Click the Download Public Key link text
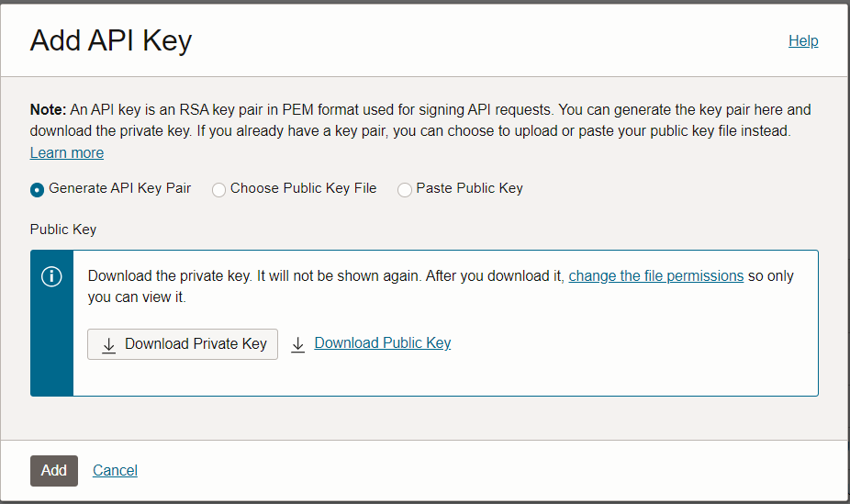 click(x=383, y=343)
